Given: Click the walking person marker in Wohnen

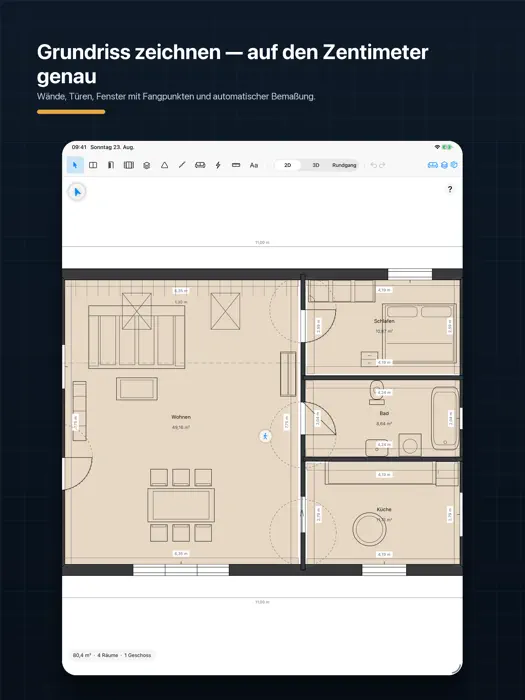Looking at the screenshot, I should point(265,436).
